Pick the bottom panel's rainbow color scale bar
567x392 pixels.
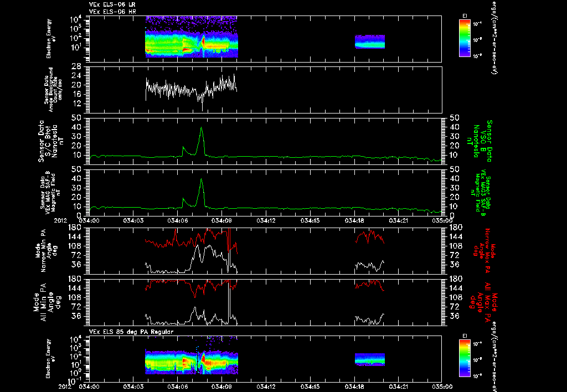click(465, 358)
